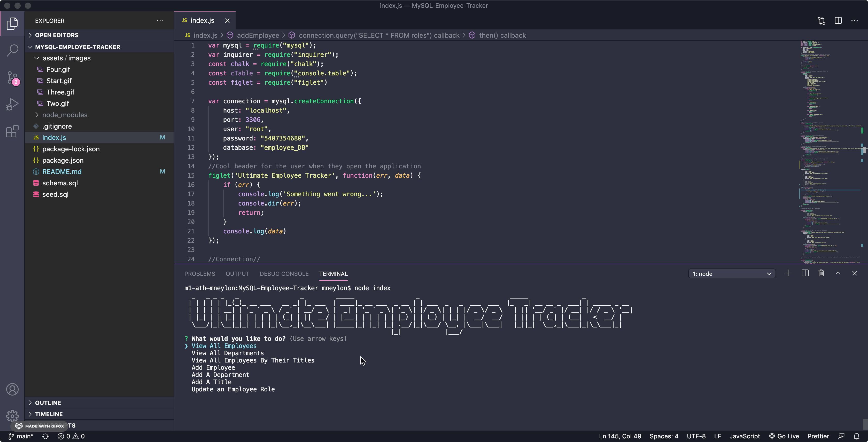868x442 pixels.
Task: Expand the node_modules folder
Action: coord(65,115)
